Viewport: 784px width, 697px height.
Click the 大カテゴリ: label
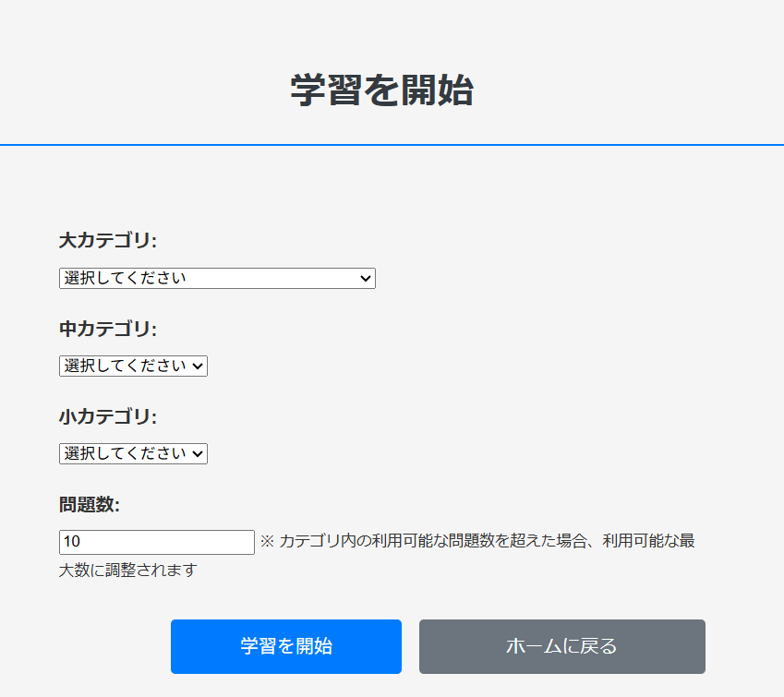(x=108, y=241)
